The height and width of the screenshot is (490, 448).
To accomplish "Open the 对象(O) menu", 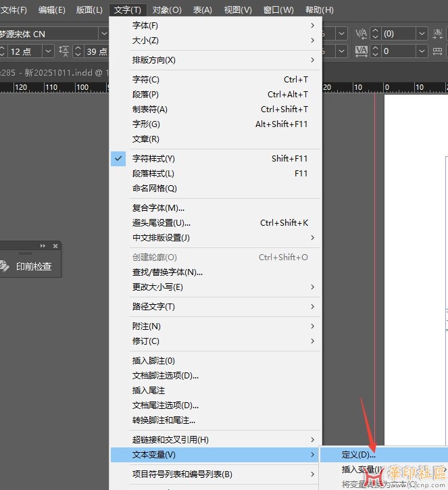I will tap(166, 10).
